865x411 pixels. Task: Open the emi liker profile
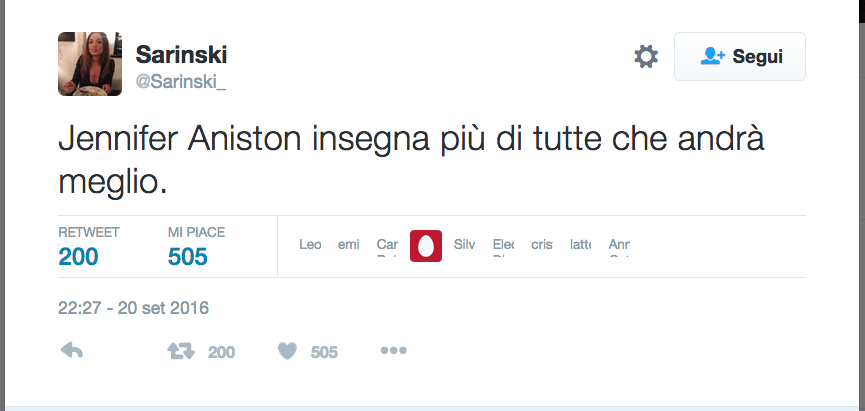coord(349,245)
